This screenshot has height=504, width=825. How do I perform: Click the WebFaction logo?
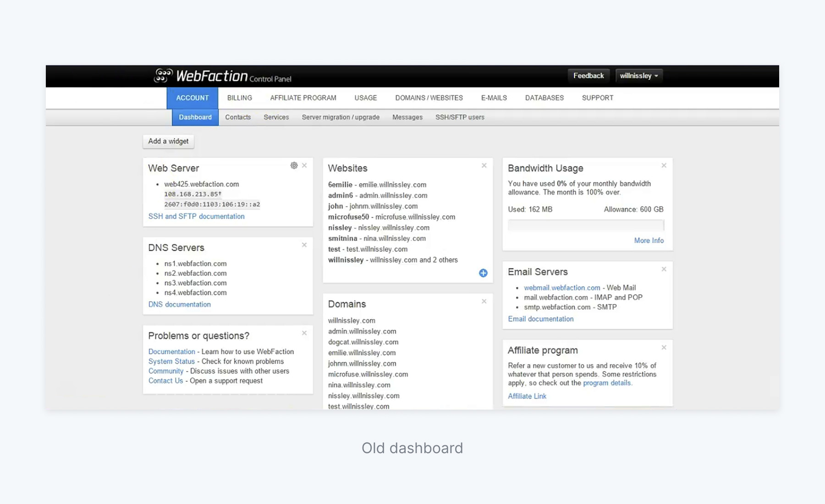click(x=222, y=76)
